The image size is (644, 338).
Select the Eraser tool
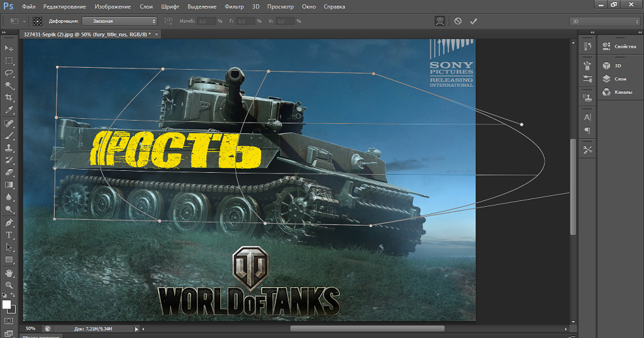(9, 172)
